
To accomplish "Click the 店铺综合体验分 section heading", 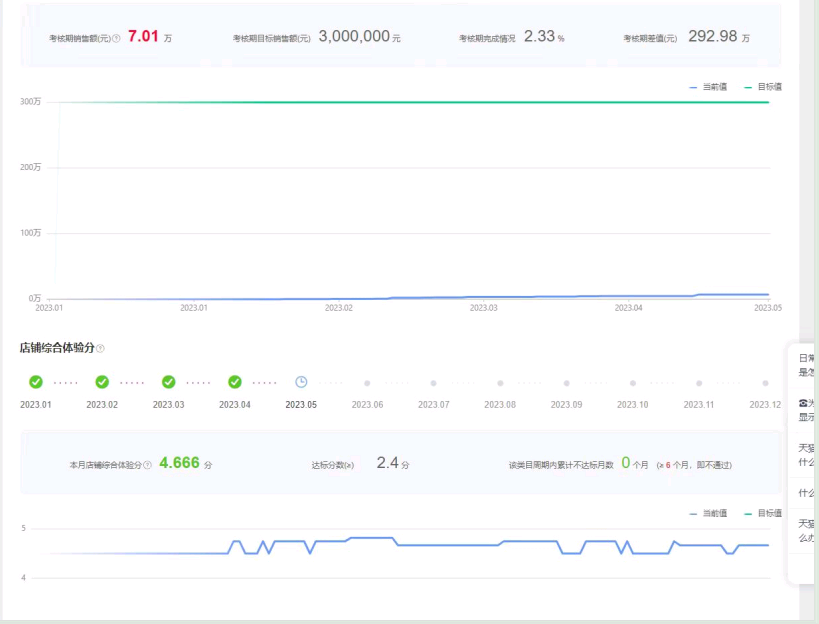I will pos(57,348).
